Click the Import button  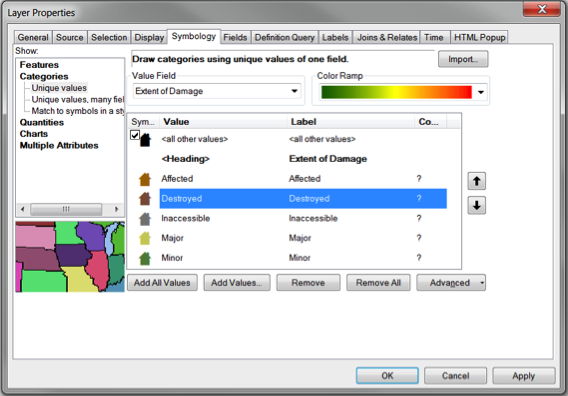463,59
